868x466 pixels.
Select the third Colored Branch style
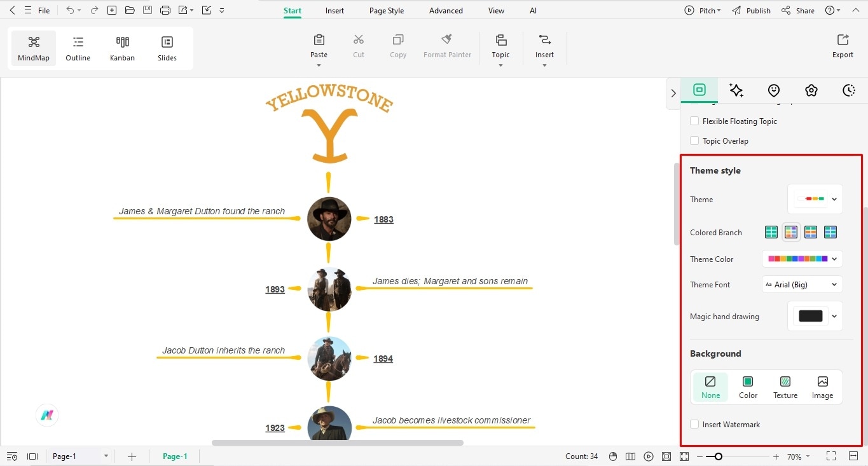[x=811, y=232]
